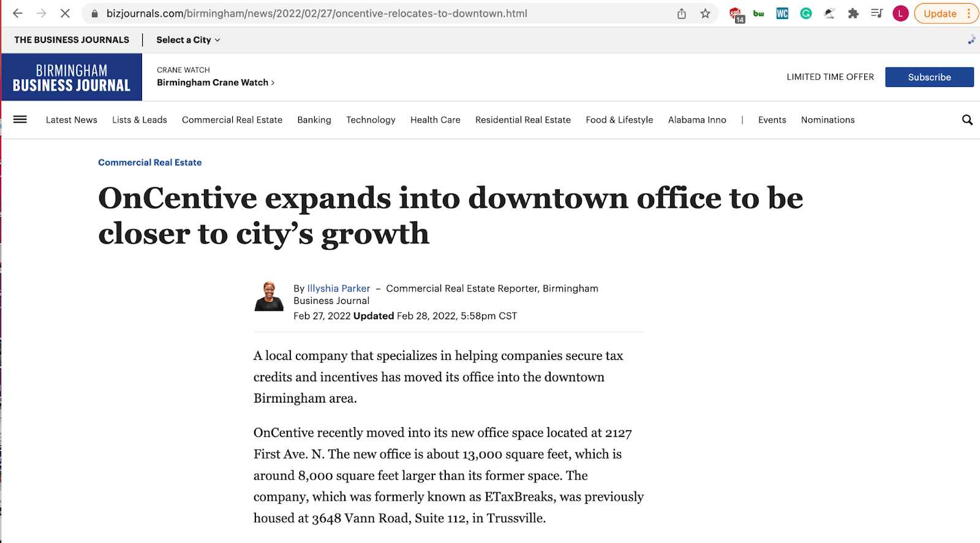Open the Alabama Inno section
Screen dimensions: 980x543
pos(697,120)
